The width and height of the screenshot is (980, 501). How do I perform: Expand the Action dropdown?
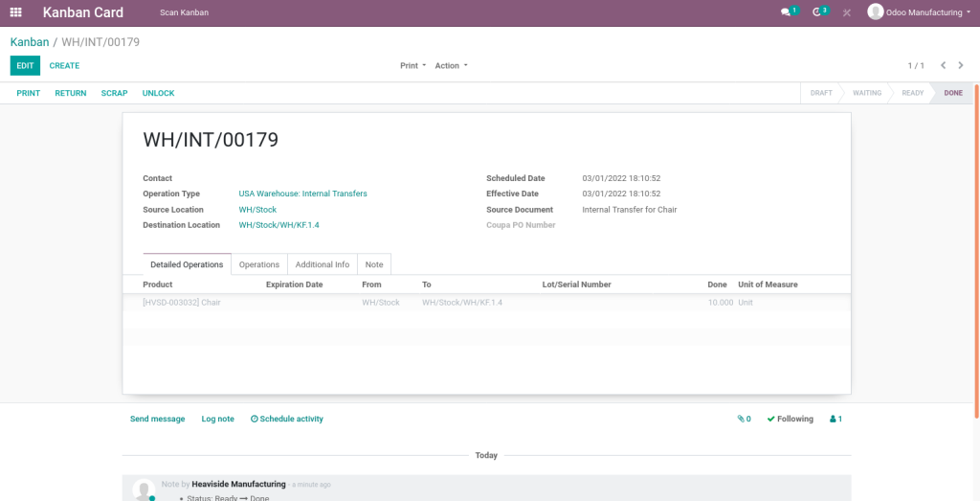point(451,66)
